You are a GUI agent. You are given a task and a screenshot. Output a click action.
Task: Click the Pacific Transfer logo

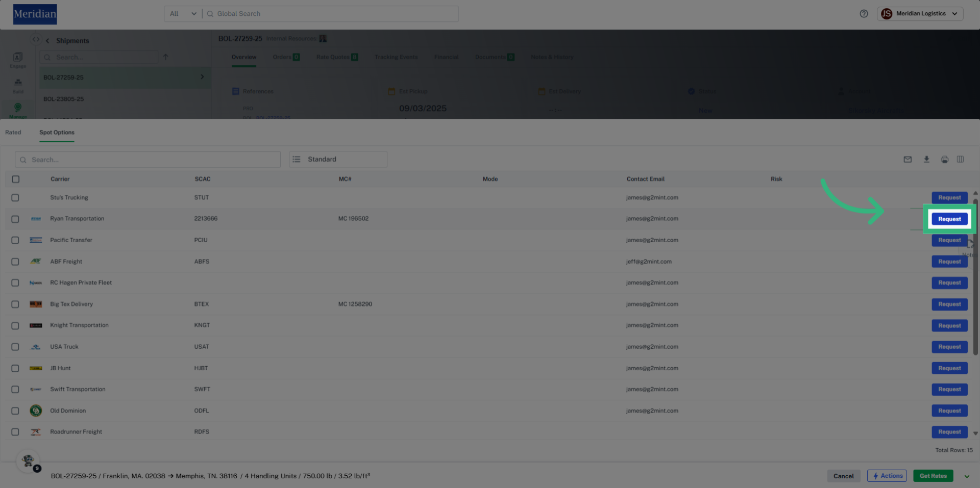click(x=36, y=240)
